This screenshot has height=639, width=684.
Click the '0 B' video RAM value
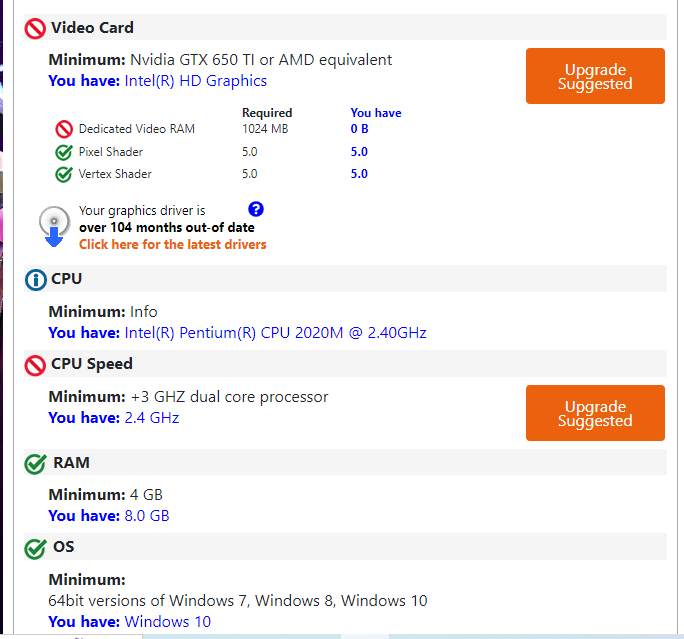point(359,129)
